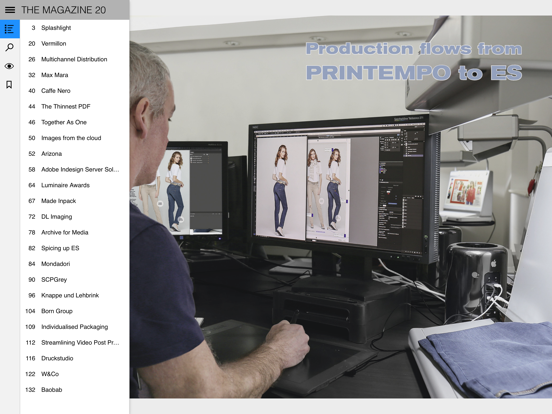Jump to Multichannel Distribution article
Viewport: 552px width, 414px height.
click(x=75, y=59)
